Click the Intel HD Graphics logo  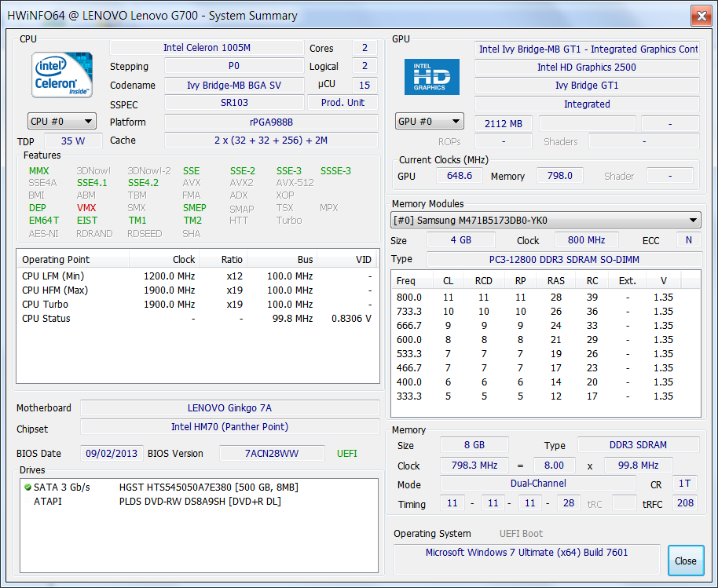click(432, 77)
